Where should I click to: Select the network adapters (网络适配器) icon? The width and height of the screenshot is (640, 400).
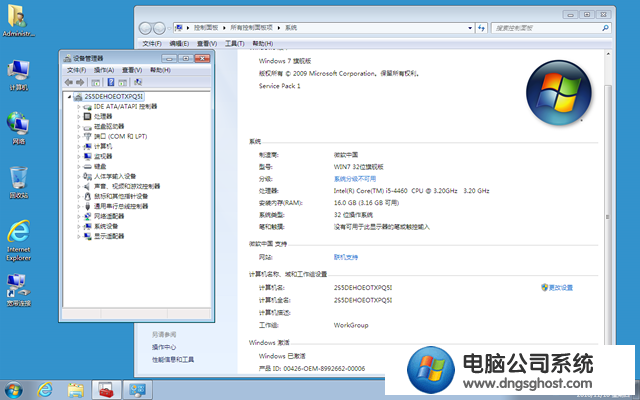(87, 216)
